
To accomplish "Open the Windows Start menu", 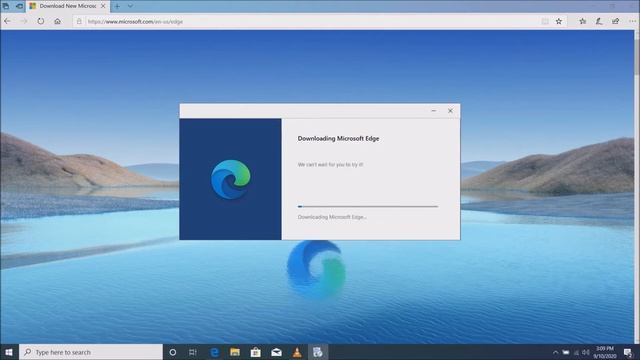I will 9,352.
